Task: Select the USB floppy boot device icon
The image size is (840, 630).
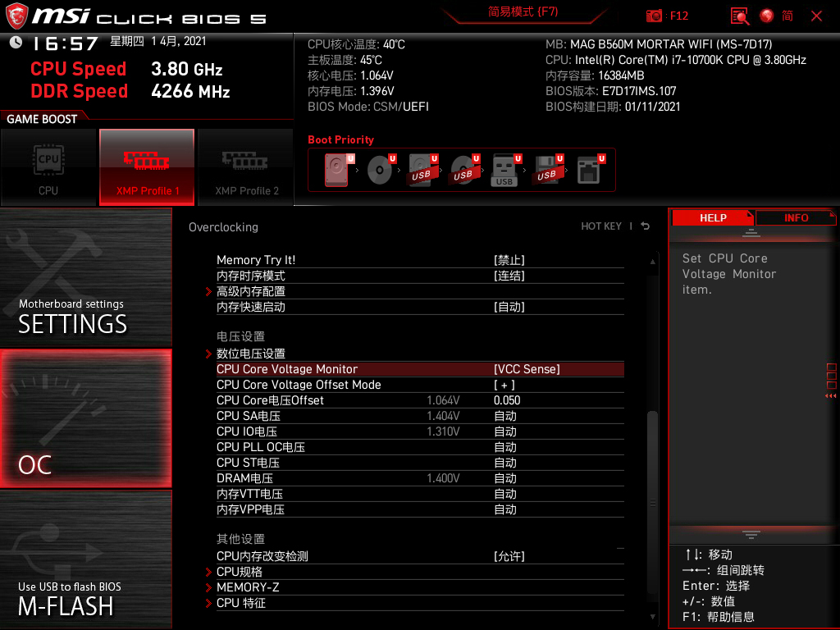Action: tap(547, 170)
